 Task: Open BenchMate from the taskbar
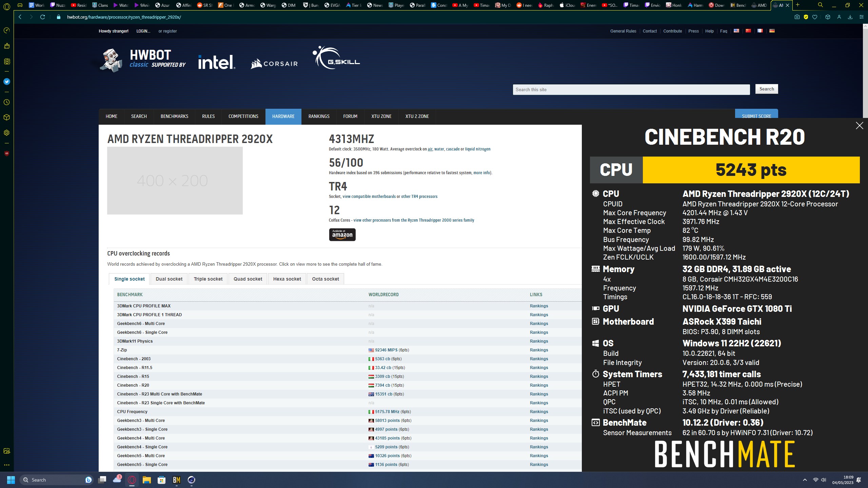(x=176, y=480)
